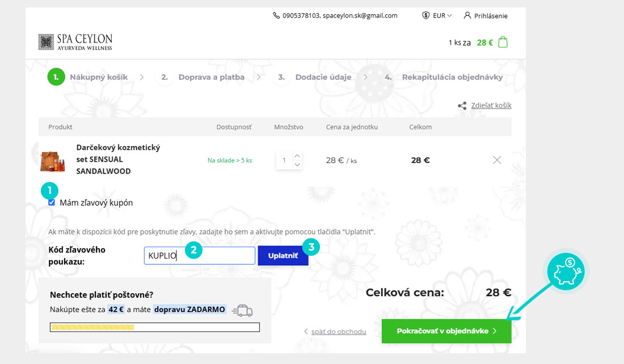The image size is (624, 364).
Task: Click the Prihlásenie login link
Action: pyautogui.click(x=491, y=16)
